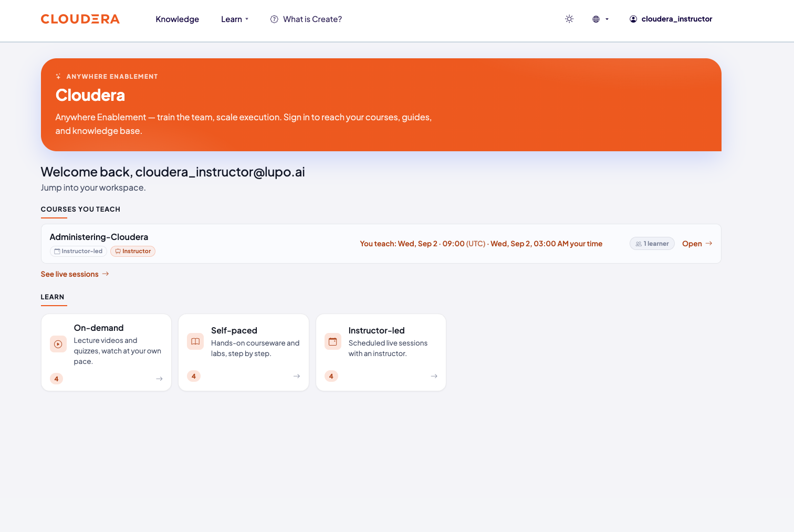
Task: Click the Self-paced count badge 4
Action: [x=194, y=376]
